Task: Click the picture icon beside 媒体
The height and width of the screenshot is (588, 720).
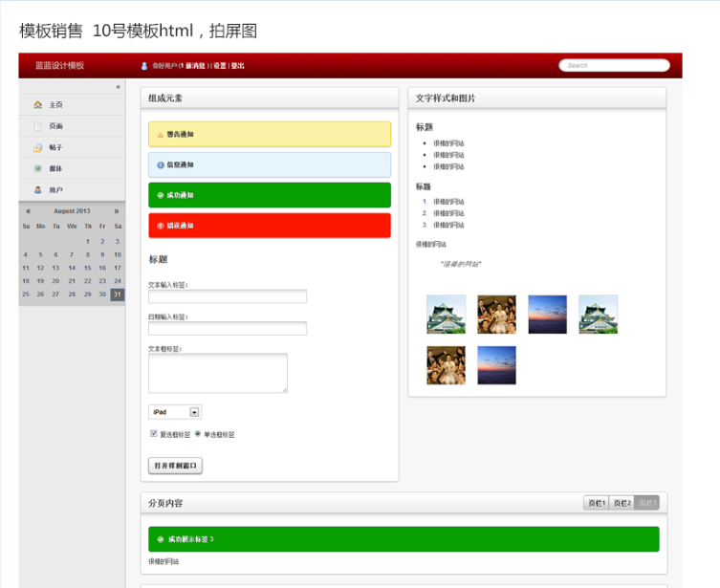Action: (37, 168)
